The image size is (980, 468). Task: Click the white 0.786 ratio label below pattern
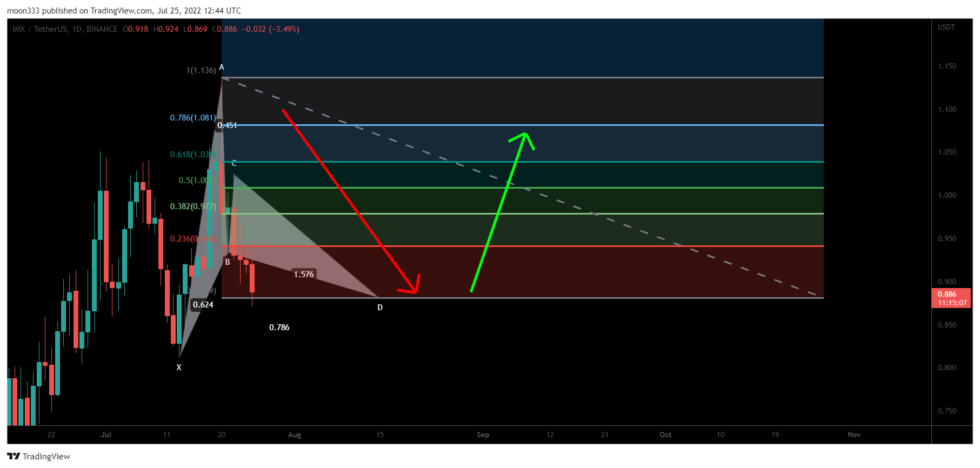click(279, 327)
